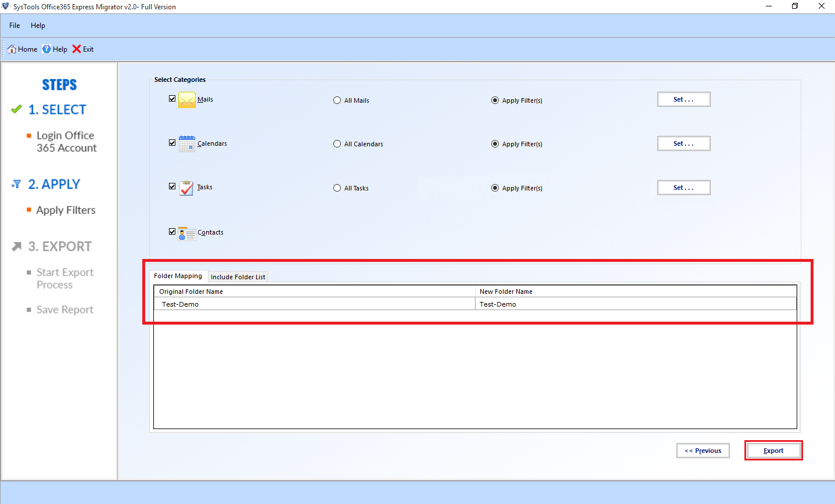Uncheck the Calendars checkbox
835x504 pixels.
(172, 142)
